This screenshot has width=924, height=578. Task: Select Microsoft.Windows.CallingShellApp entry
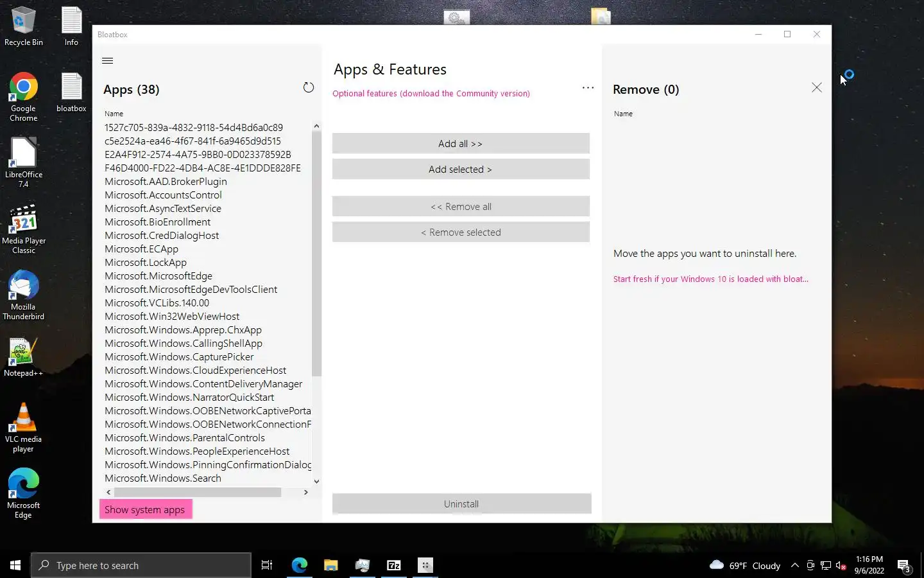[x=184, y=343]
